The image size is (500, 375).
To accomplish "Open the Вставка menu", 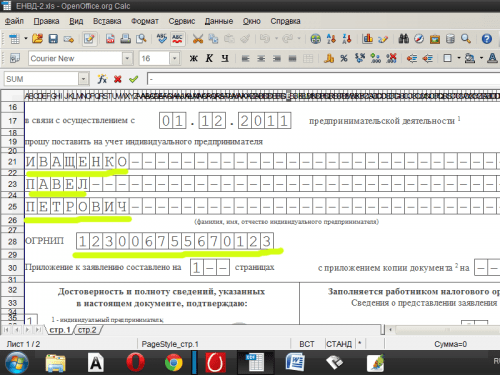I will click(x=107, y=21).
